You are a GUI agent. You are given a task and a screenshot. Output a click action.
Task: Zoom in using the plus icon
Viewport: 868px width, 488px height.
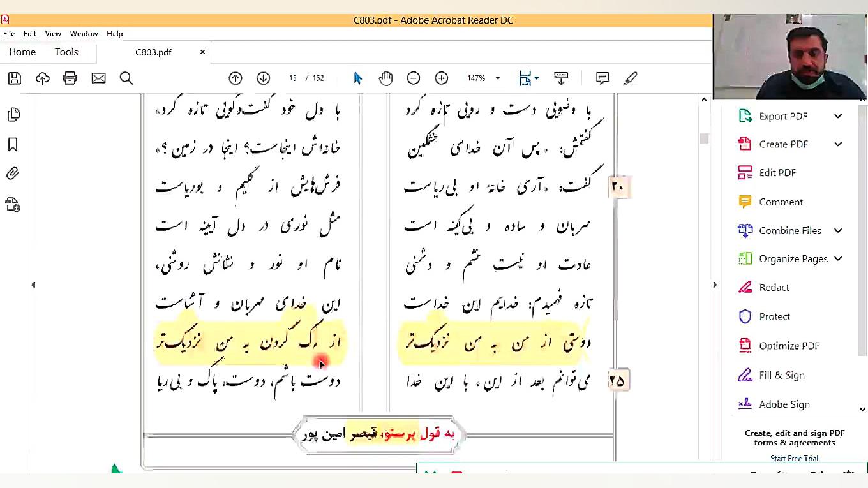coord(441,78)
